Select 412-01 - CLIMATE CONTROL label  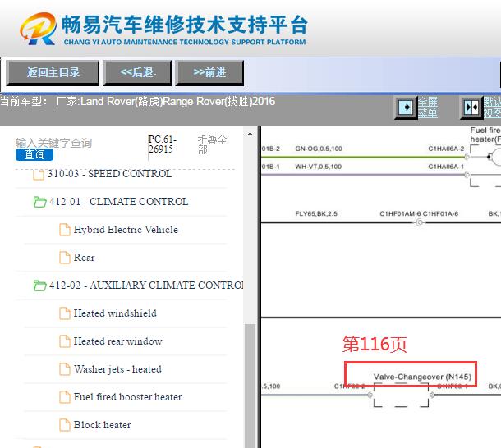tap(118, 202)
